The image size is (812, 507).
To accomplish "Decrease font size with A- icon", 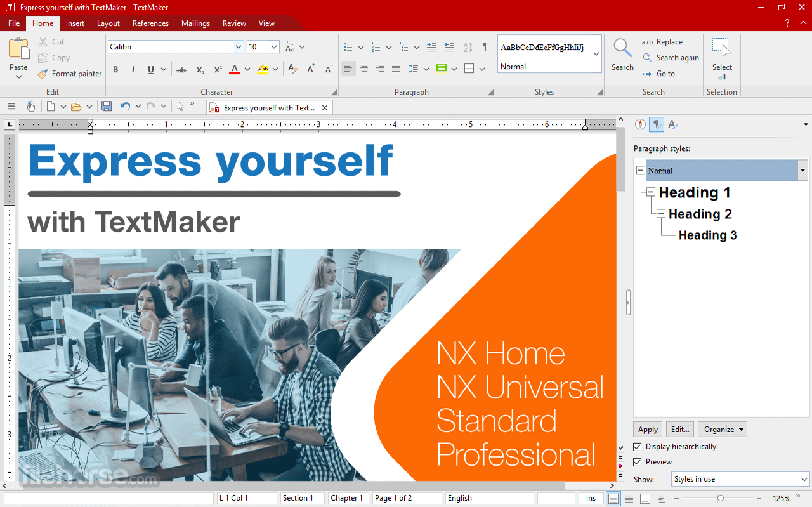I will 329,69.
